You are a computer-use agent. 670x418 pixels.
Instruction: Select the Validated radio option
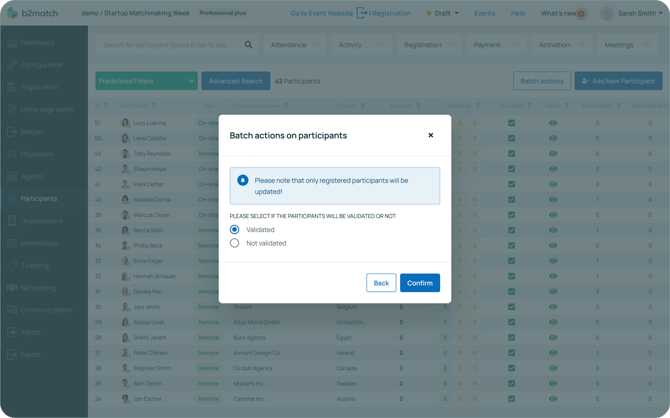coord(235,229)
